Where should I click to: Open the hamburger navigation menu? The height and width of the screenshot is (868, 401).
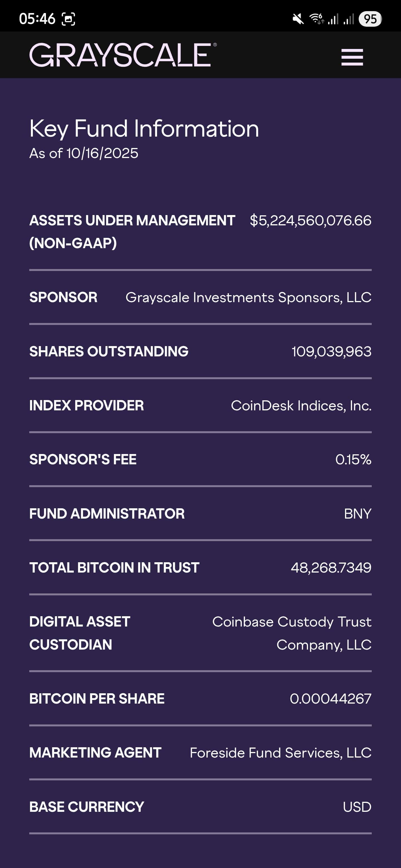[352, 57]
